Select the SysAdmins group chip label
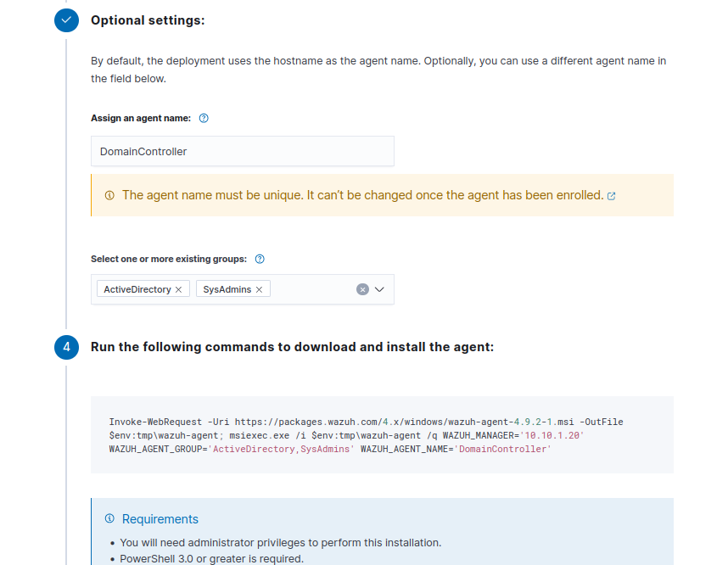Image resolution: width=728 pixels, height=565 pixels. click(227, 289)
